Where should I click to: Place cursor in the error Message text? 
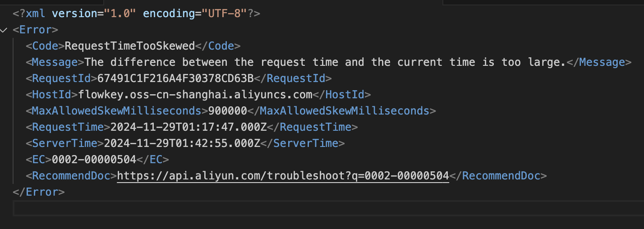(325, 62)
